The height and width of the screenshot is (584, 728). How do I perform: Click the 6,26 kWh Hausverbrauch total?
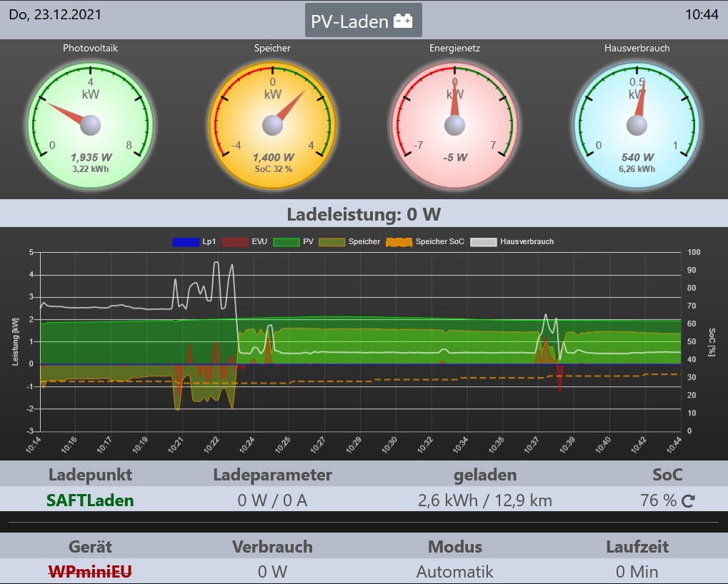(637, 169)
